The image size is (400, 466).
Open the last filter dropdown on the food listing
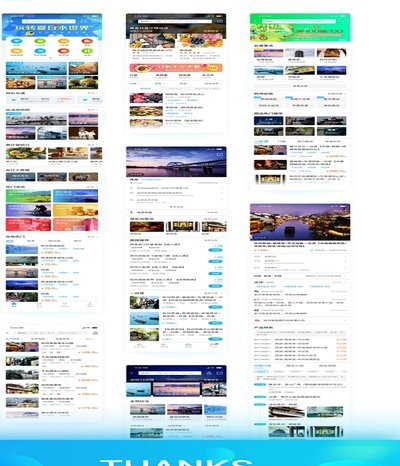pyautogui.click(x=211, y=84)
